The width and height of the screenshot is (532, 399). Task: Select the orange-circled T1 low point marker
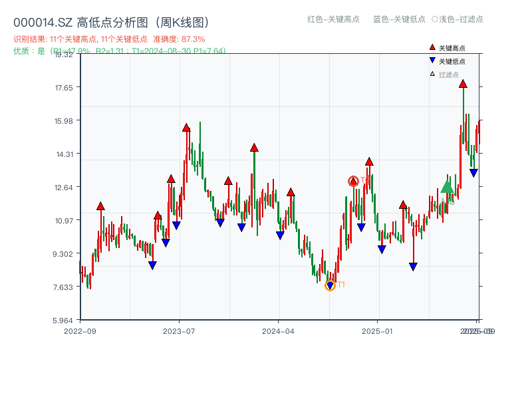click(331, 286)
